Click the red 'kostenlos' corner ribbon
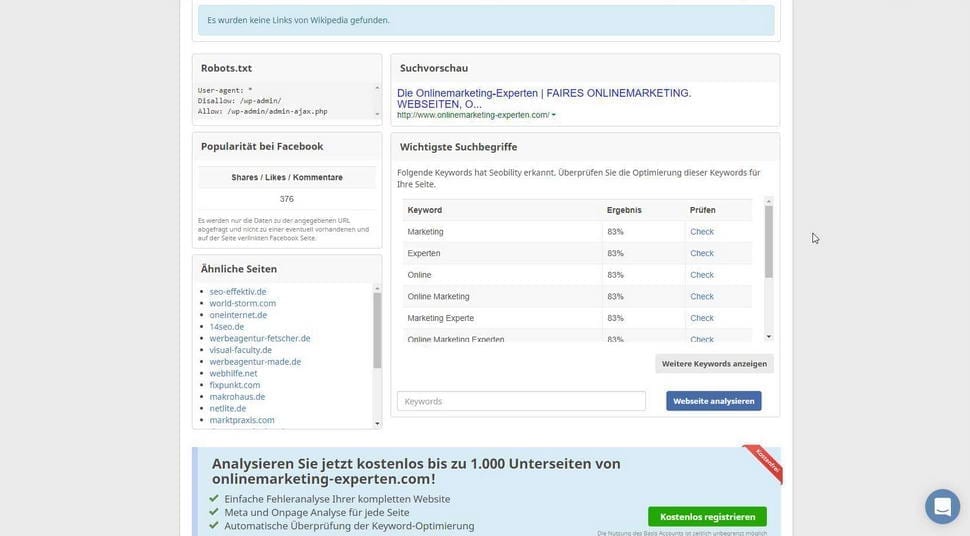The height and width of the screenshot is (536, 970). [766, 463]
